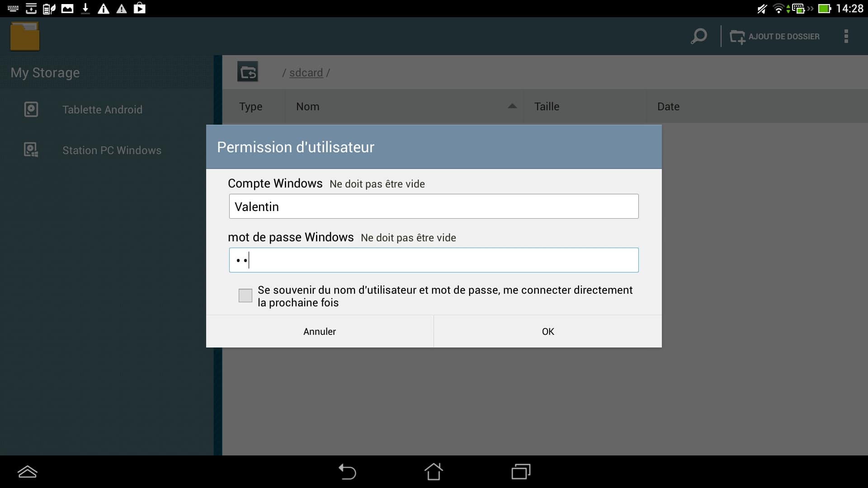The image size is (868, 488).
Task: Expand the bottom-left up-chevron drawer
Action: 28,472
